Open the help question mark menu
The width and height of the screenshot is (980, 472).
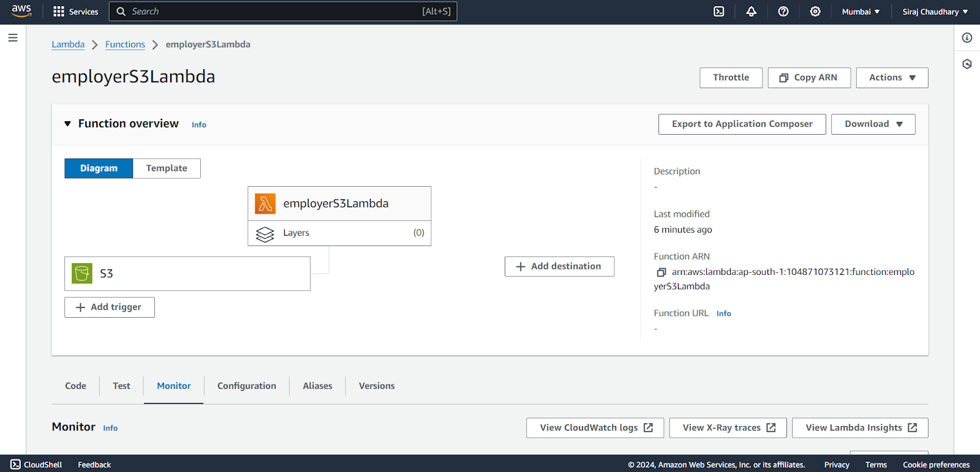point(783,12)
